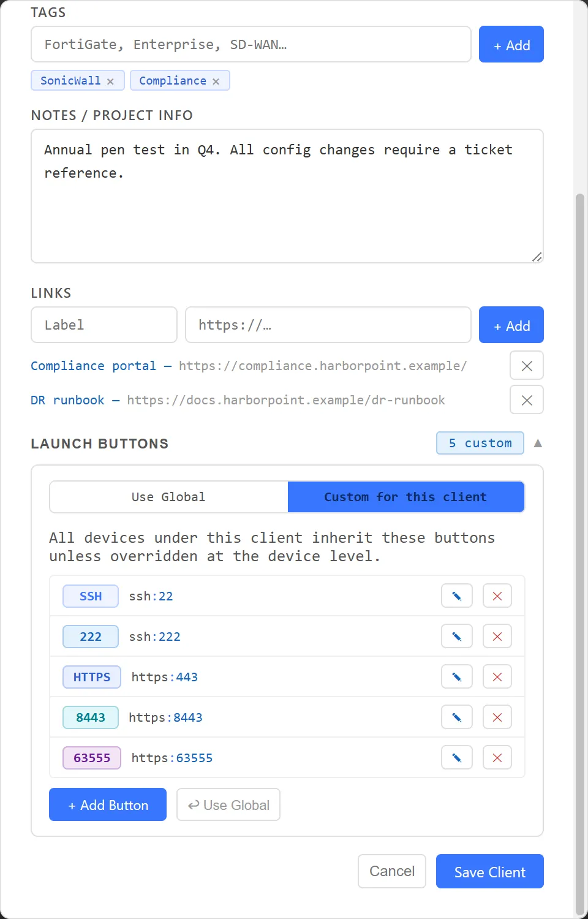Edit the ssh:222 launch button
The height and width of the screenshot is (919, 588).
(457, 637)
